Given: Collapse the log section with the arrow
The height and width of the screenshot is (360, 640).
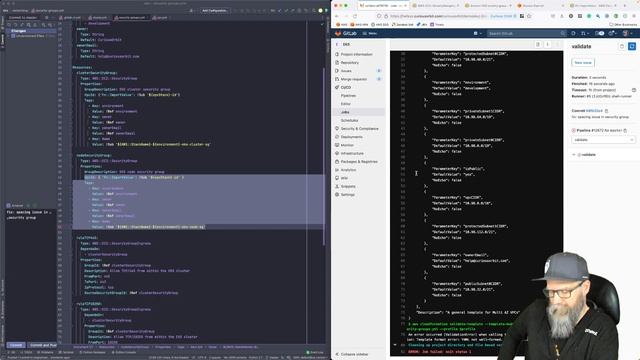Looking at the screenshot, I should (395, 345).
